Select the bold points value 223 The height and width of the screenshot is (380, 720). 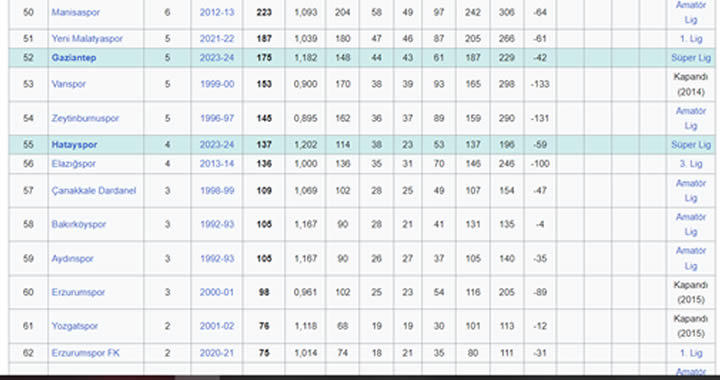click(264, 12)
